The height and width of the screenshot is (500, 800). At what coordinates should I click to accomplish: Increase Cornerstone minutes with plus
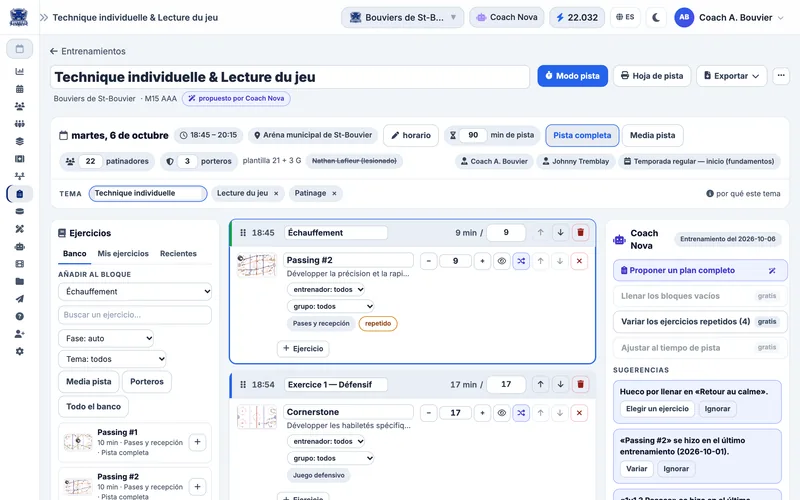(482, 413)
